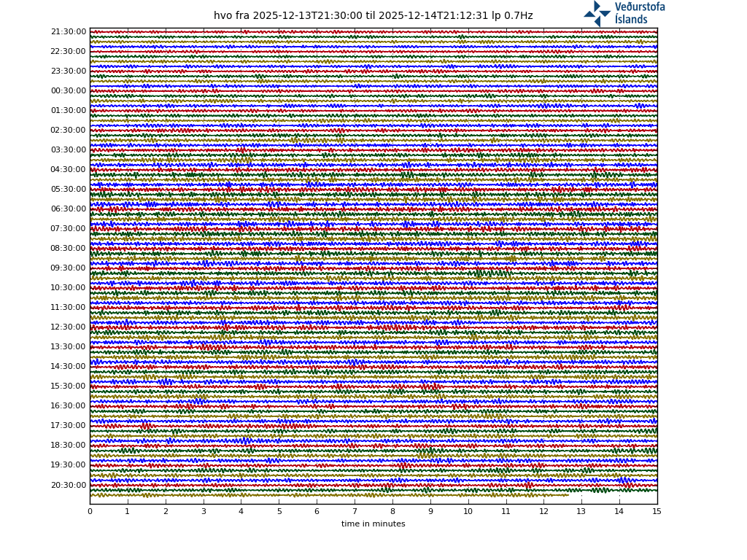Viewport: 747px width, 560px height.
Task: Click the 5 minute tick label
Action: 279,512
